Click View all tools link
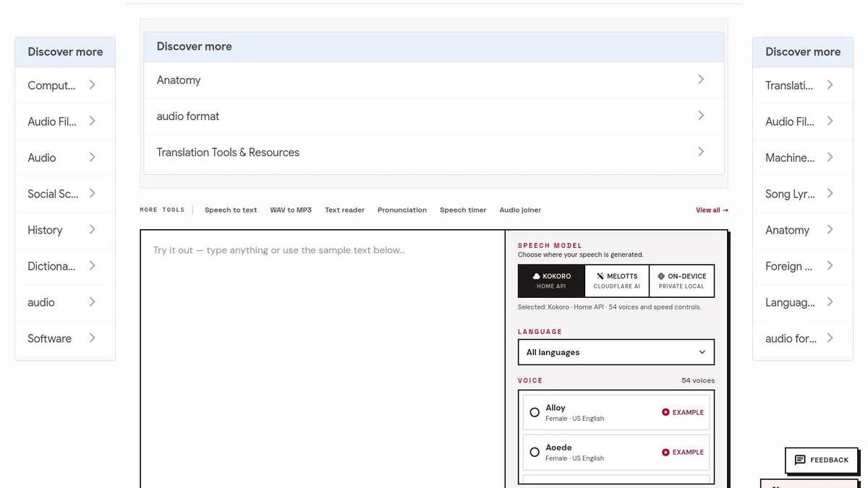Screen dimensions: 868x488 click(712, 210)
